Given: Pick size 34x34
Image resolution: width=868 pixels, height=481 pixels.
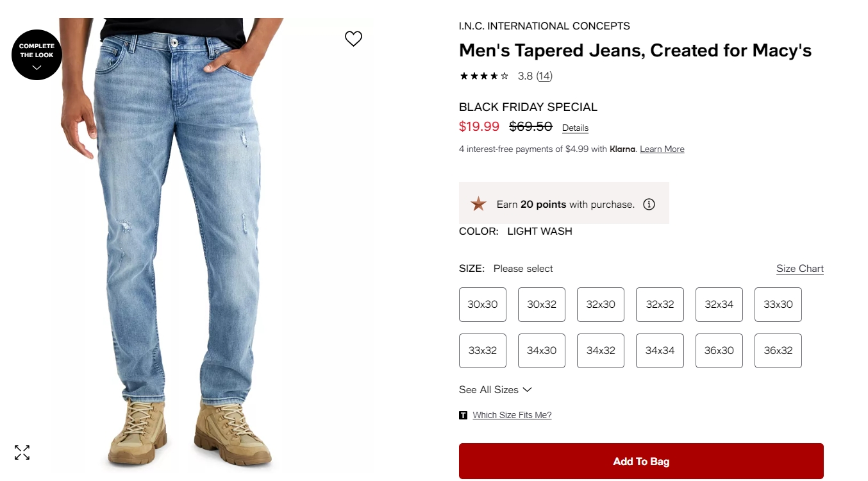Looking at the screenshot, I should [x=660, y=351].
